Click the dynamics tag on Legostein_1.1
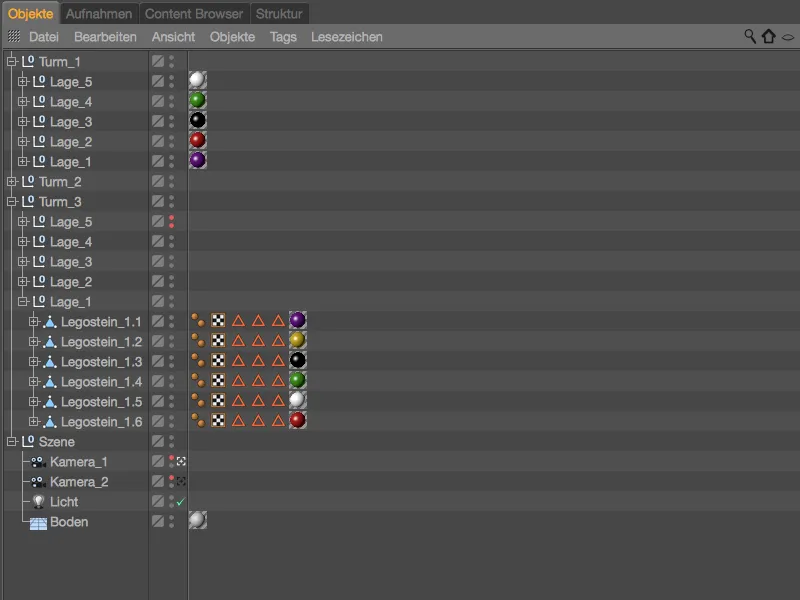The width and height of the screenshot is (800, 600). pos(198,320)
